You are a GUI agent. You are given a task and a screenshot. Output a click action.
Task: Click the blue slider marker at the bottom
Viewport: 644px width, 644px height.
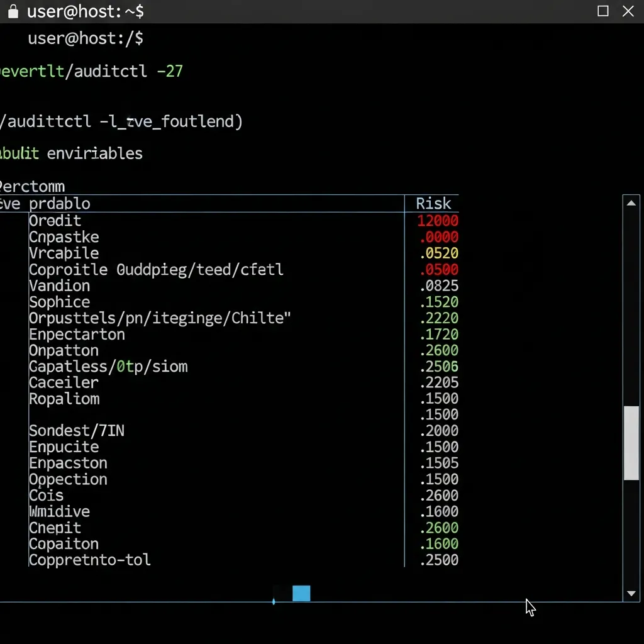[x=301, y=593]
